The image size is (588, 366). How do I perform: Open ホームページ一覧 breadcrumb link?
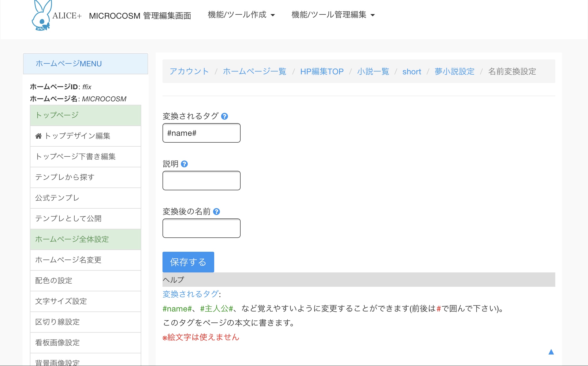[x=254, y=71]
